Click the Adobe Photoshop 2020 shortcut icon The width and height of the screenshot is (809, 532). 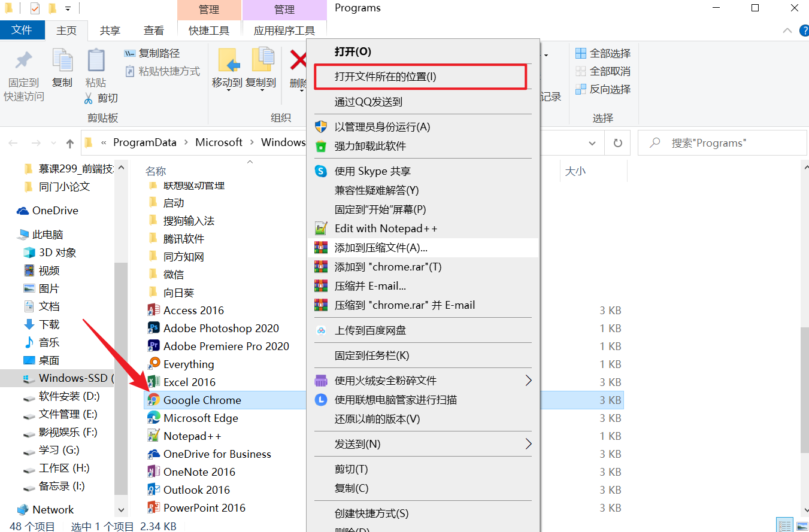tap(154, 328)
